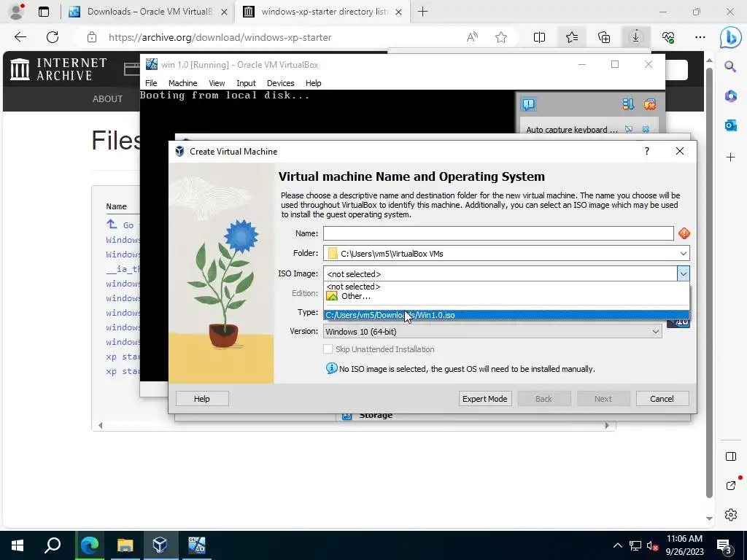Click the Help button in dialog
Image resolution: width=747 pixels, height=560 pixels.
tap(202, 399)
